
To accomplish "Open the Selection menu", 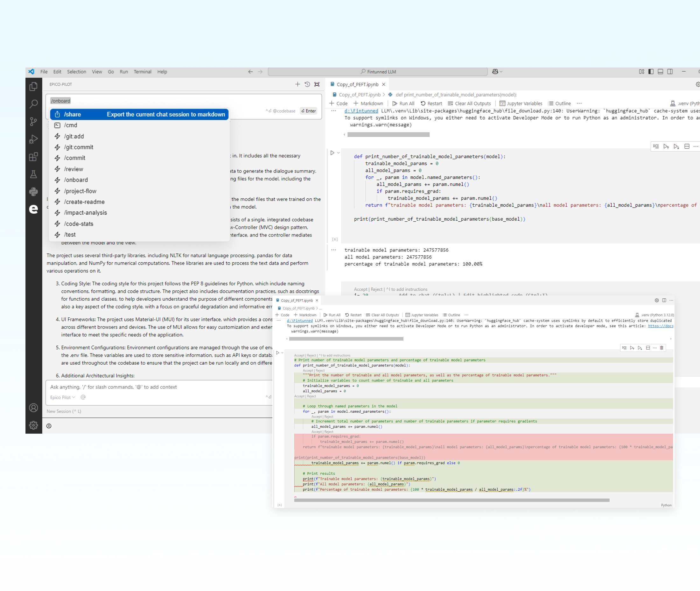I will [x=76, y=72].
